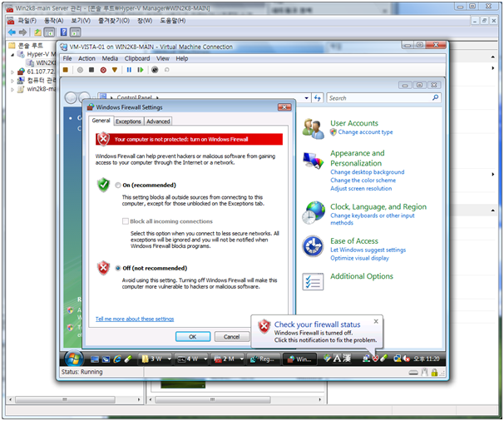
Task: Go back in Hyper-V Manager console toolbar
Action: tap(12, 32)
